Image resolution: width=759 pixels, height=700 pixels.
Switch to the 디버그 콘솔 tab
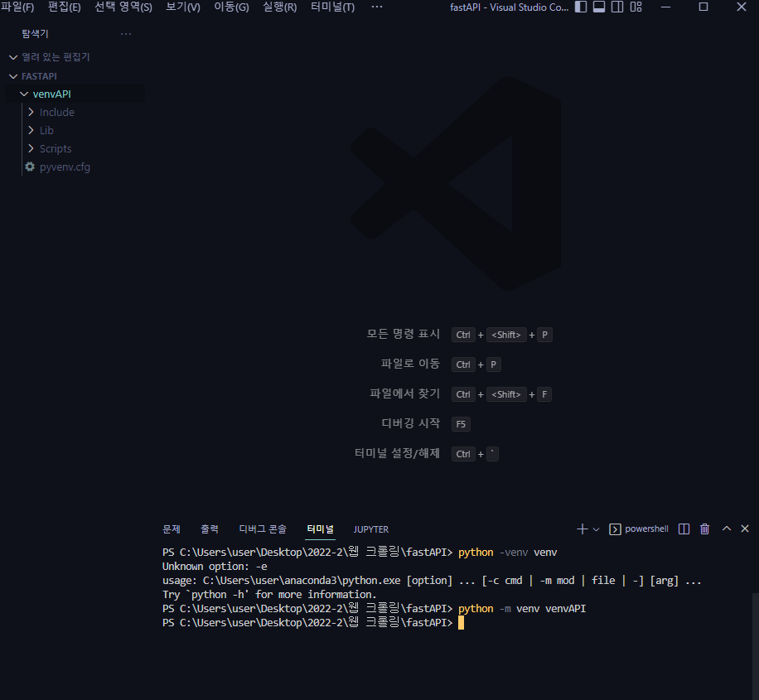(x=263, y=529)
